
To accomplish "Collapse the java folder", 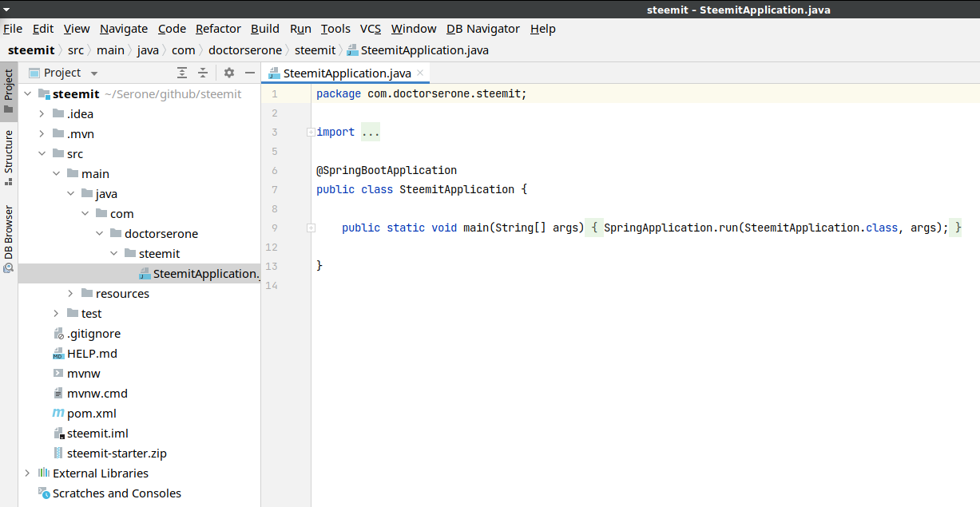I will (70, 194).
